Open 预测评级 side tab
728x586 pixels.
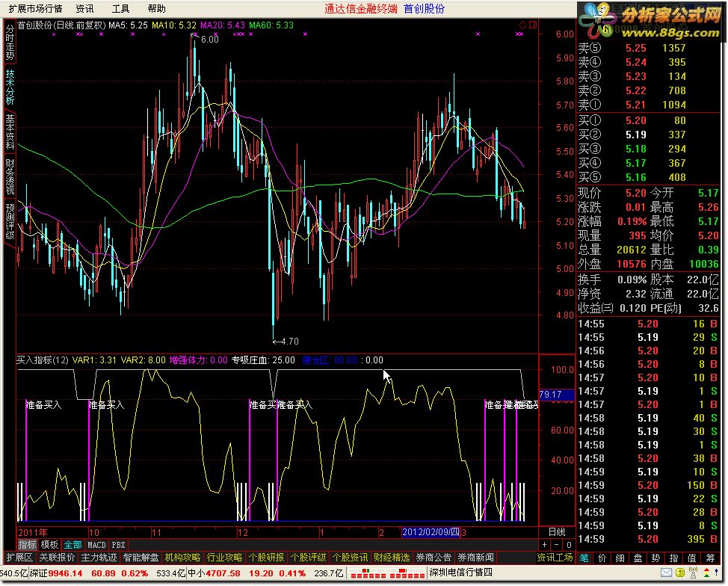(x=10, y=221)
